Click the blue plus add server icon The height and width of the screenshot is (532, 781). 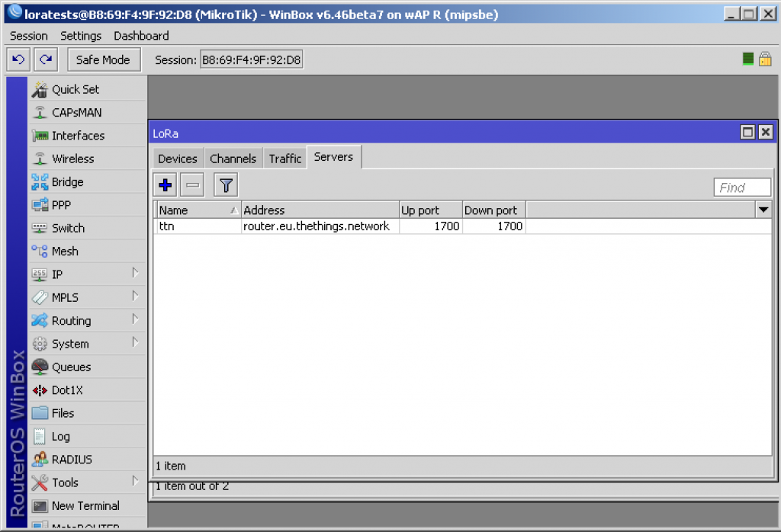point(165,184)
